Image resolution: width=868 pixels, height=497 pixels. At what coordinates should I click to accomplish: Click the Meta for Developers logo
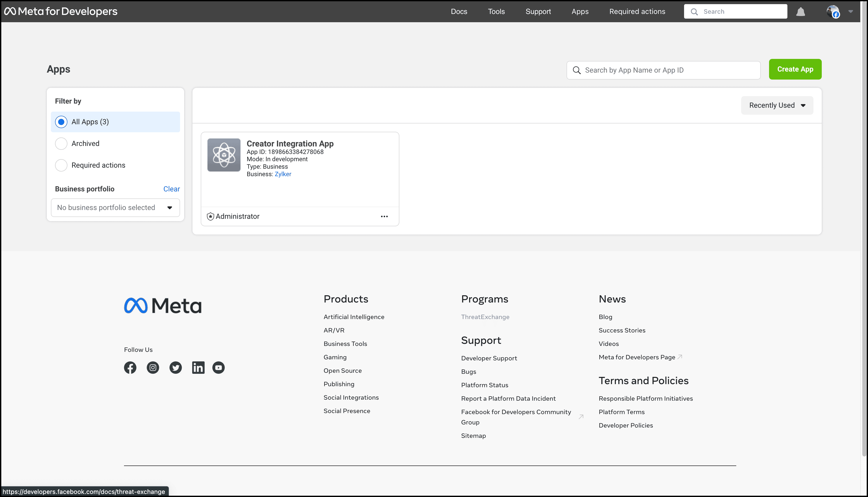(x=61, y=11)
